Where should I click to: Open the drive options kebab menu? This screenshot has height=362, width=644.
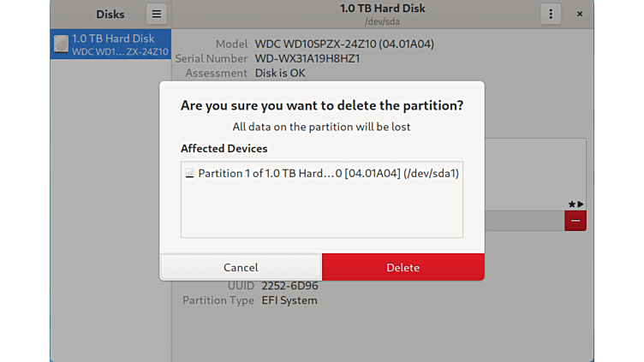[x=550, y=14]
